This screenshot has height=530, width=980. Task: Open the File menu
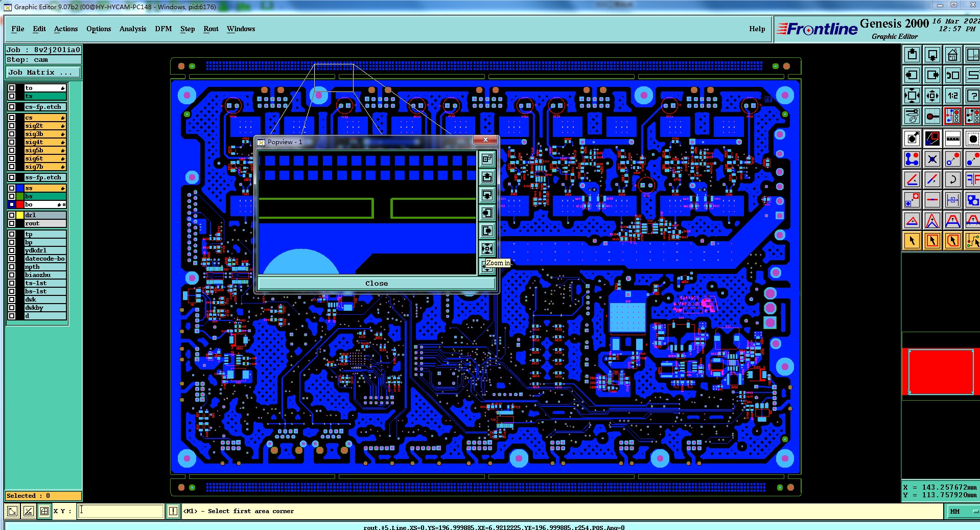point(18,29)
